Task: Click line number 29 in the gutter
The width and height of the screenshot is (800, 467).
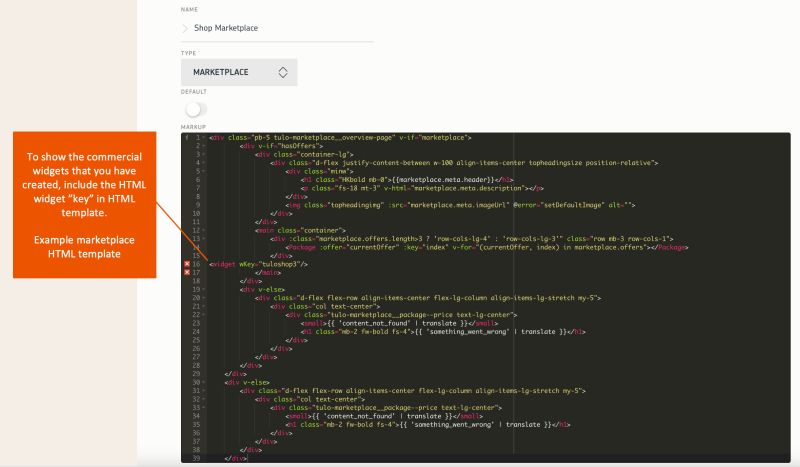Action: 196,374
